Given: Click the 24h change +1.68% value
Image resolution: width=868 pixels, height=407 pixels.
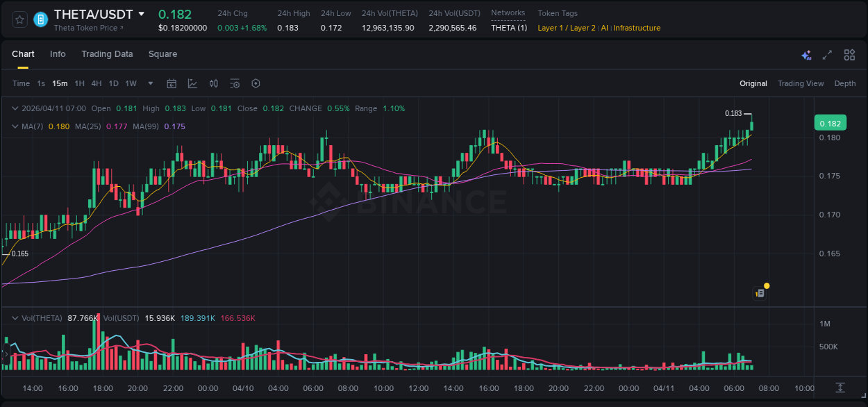Looking at the screenshot, I should (x=253, y=28).
